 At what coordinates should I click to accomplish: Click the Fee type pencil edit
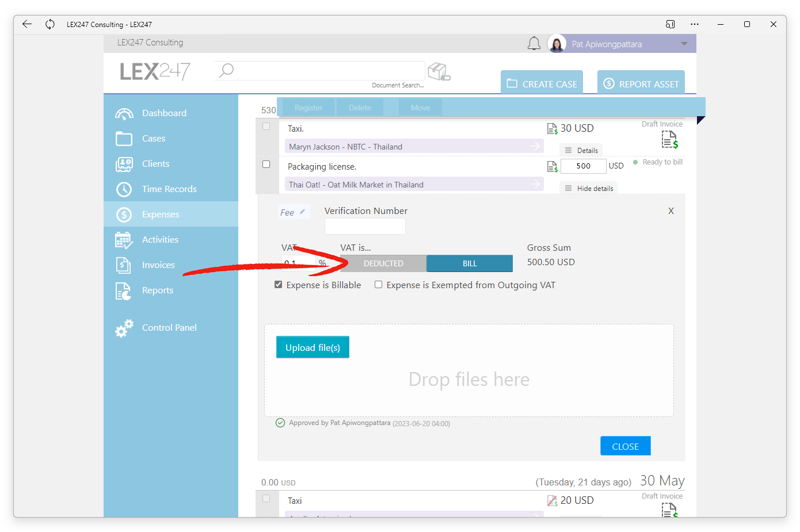point(303,212)
